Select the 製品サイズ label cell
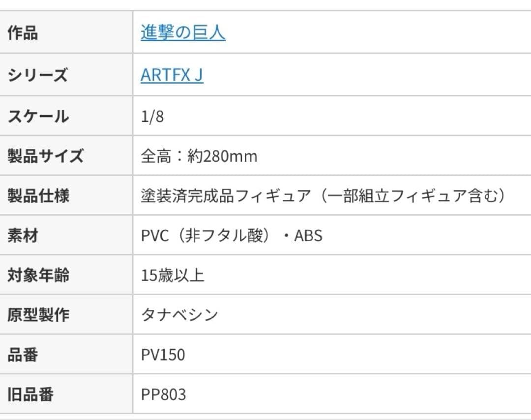 [x=45, y=156]
